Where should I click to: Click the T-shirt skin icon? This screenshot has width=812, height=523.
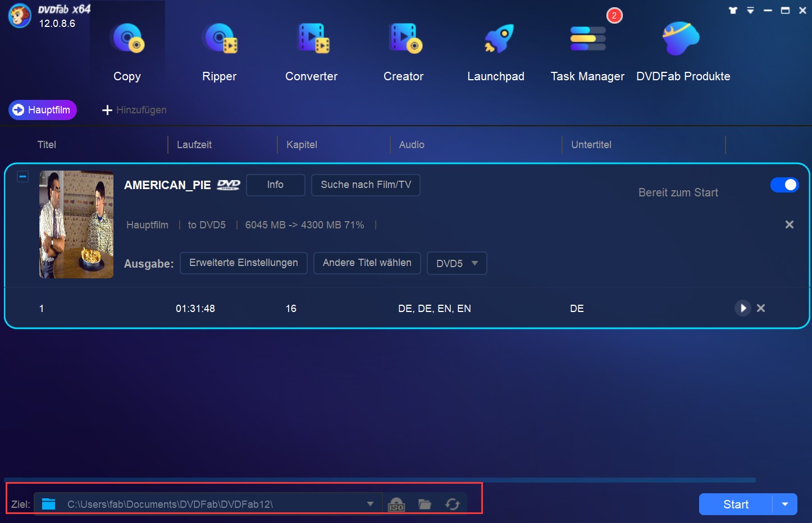[733, 10]
